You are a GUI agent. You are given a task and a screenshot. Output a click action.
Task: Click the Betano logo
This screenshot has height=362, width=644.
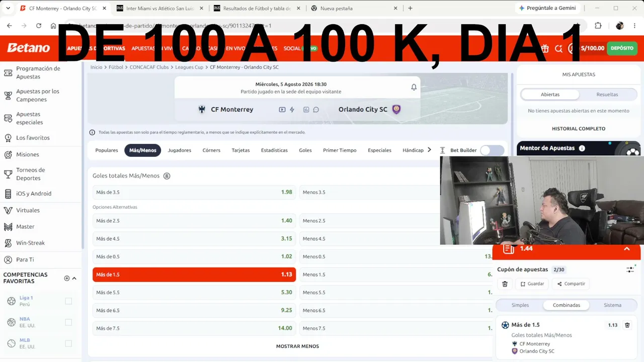coord(28,48)
